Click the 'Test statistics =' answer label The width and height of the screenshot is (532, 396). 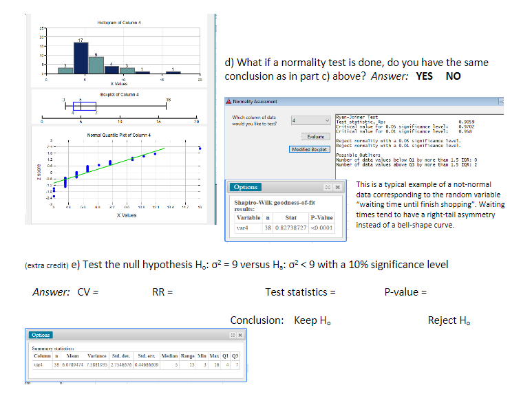click(x=300, y=292)
